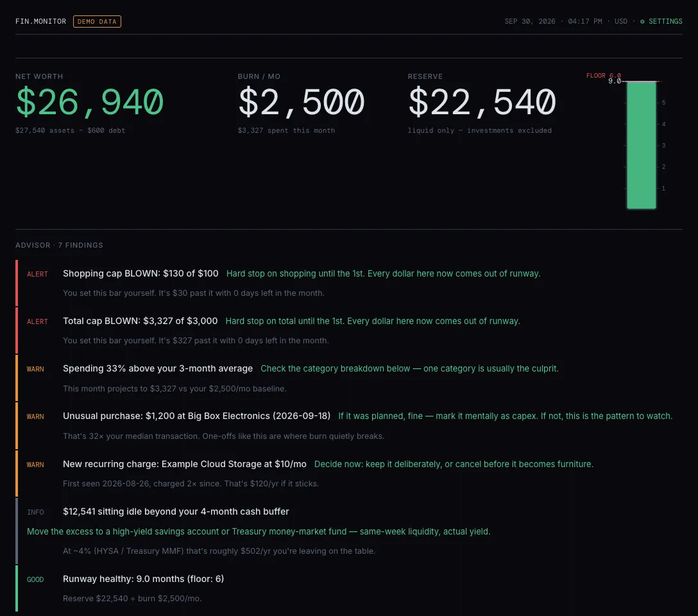Click 'Reserve $22,540 ÷ burn $2,500/mo.' detail

[132, 599]
